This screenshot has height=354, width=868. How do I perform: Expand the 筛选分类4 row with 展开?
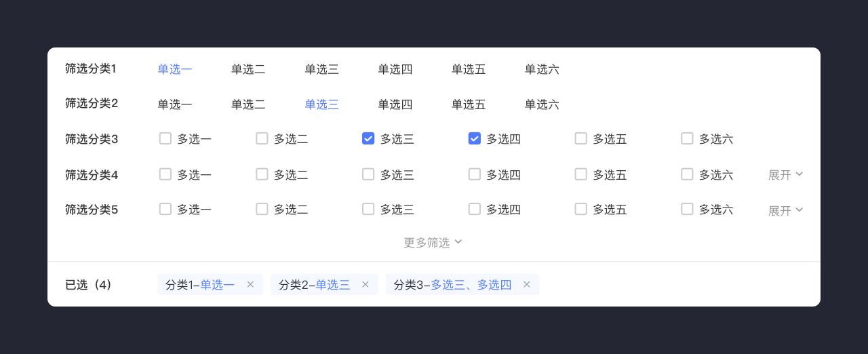click(785, 175)
